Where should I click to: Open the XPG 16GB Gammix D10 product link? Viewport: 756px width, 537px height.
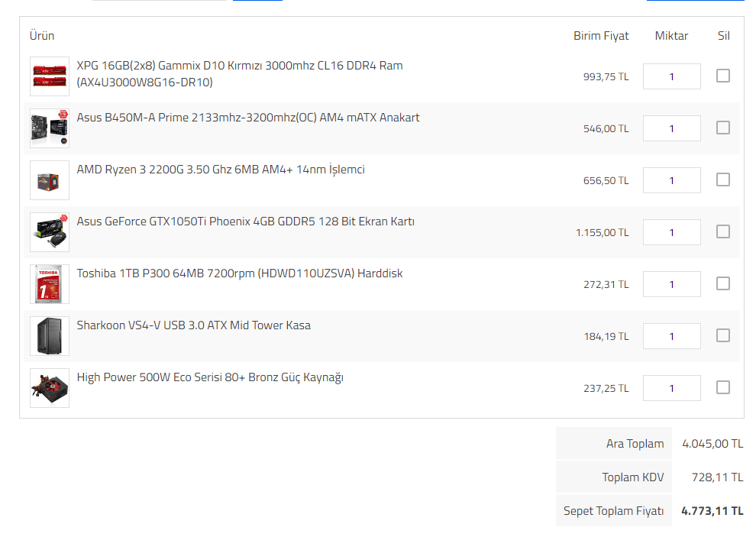240,74
